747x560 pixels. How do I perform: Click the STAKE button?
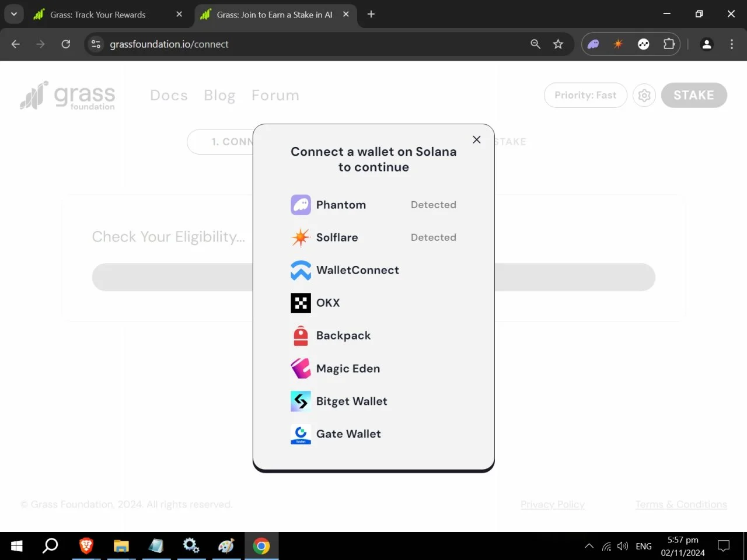(694, 95)
